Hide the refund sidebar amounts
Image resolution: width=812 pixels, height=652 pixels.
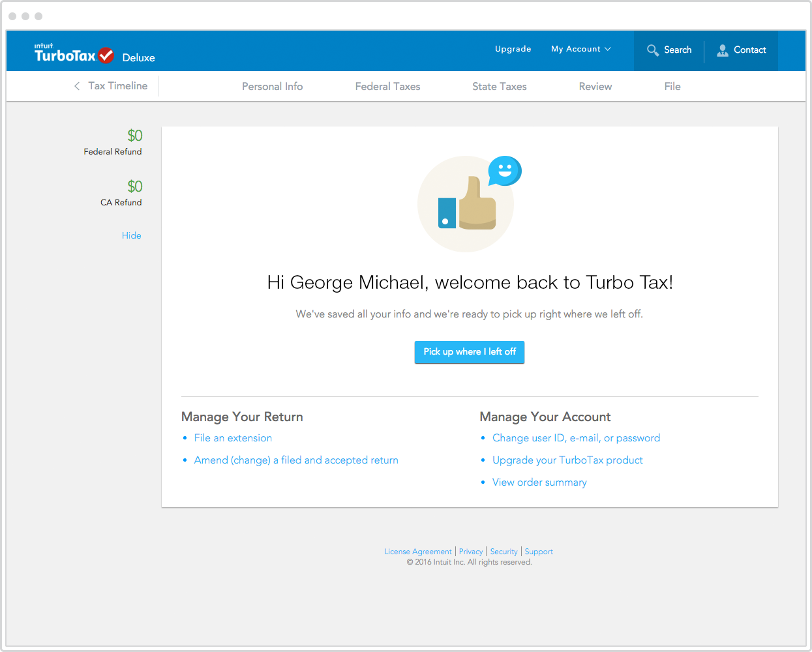click(x=132, y=235)
